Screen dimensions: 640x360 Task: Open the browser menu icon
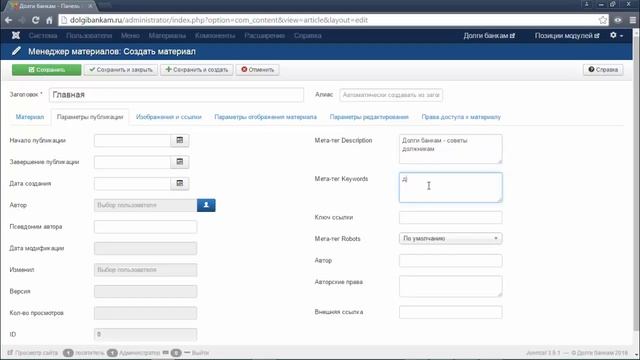(632, 20)
